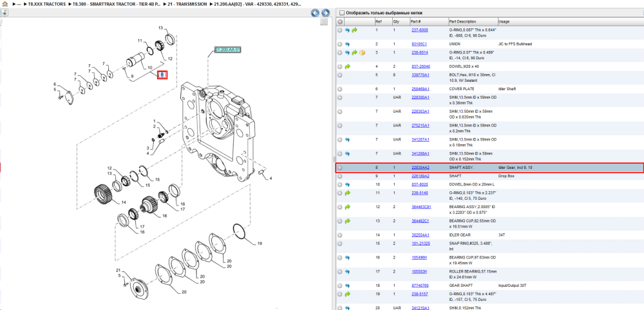The width and height of the screenshot is (644, 310).
Task: Select callout 19 O-ring on the diagram
Action: (x=260, y=244)
